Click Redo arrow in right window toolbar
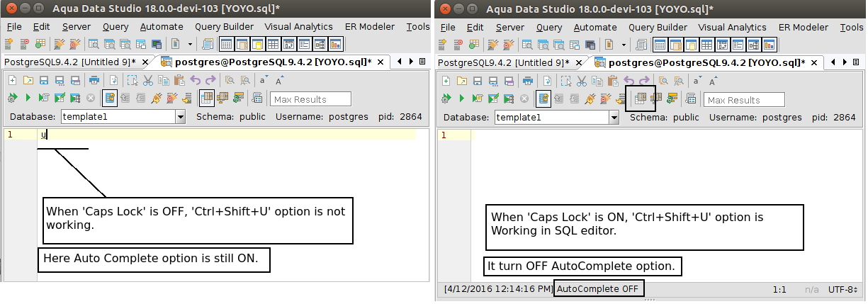868x304 pixels. pos(644,80)
